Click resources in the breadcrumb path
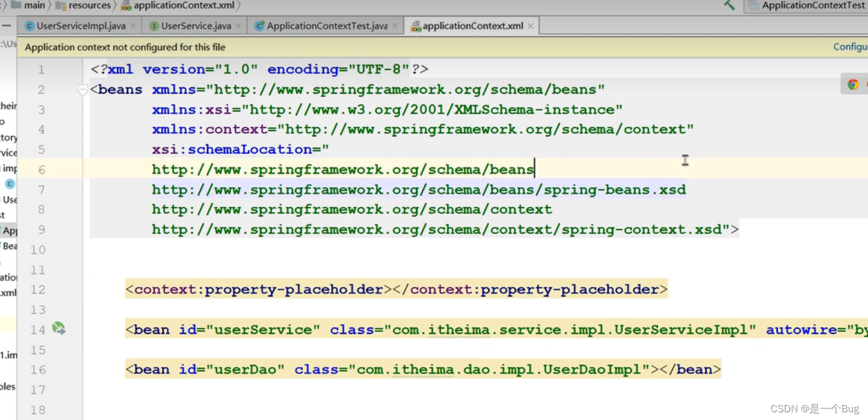The width and height of the screenshot is (868, 420). click(90, 5)
